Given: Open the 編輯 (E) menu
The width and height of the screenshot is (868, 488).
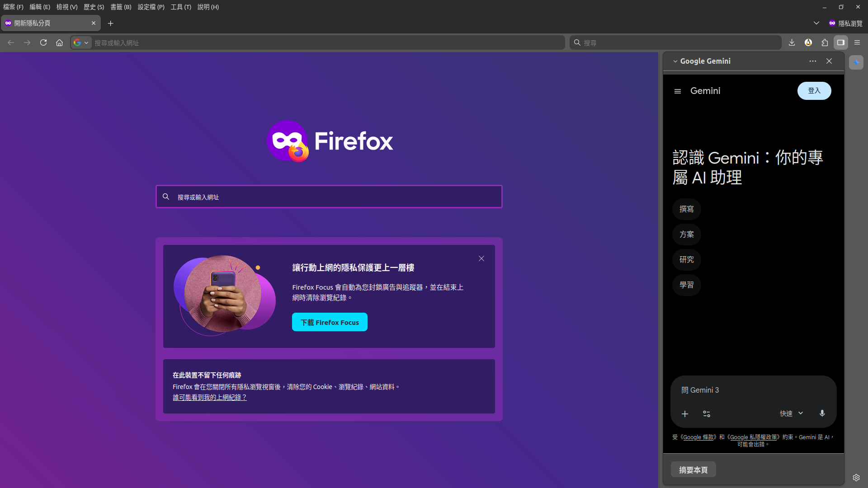Looking at the screenshot, I should (40, 7).
